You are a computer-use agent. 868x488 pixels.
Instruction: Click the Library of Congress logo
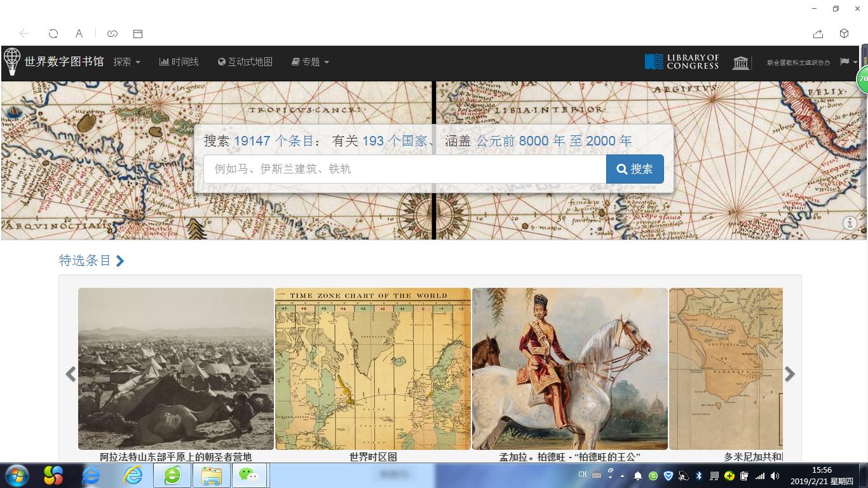[682, 62]
